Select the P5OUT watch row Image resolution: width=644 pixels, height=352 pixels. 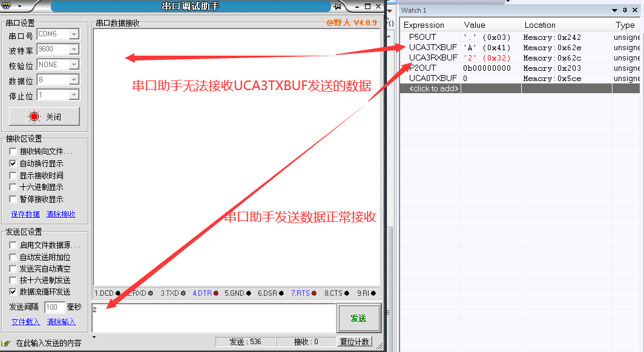point(520,37)
